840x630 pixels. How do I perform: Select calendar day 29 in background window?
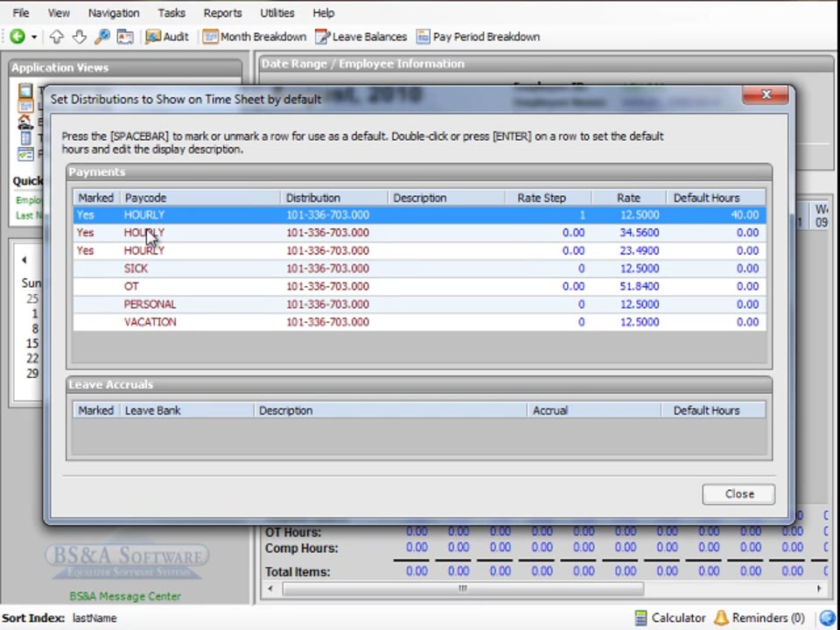pyautogui.click(x=32, y=374)
